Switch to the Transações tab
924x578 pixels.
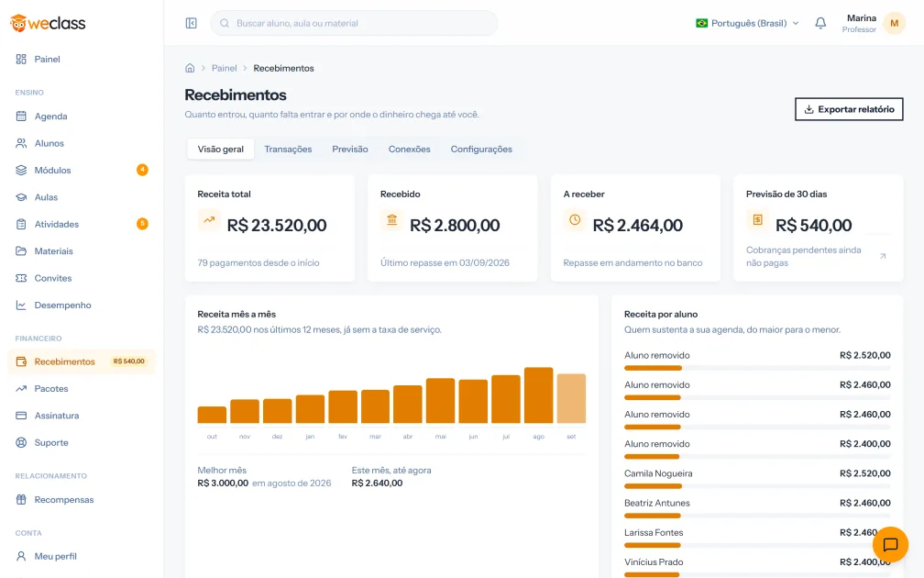(x=288, y=150)
